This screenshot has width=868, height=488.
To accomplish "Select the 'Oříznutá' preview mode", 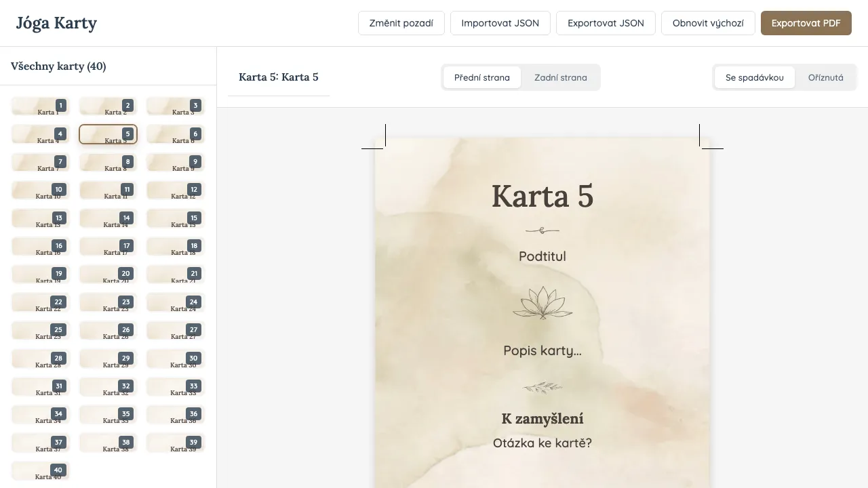I will [826, 77].
